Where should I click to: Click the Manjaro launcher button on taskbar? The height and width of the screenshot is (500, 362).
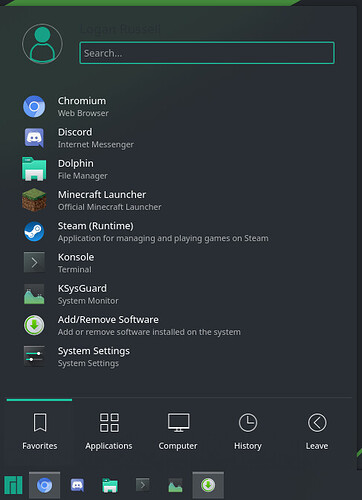(13, 485)
